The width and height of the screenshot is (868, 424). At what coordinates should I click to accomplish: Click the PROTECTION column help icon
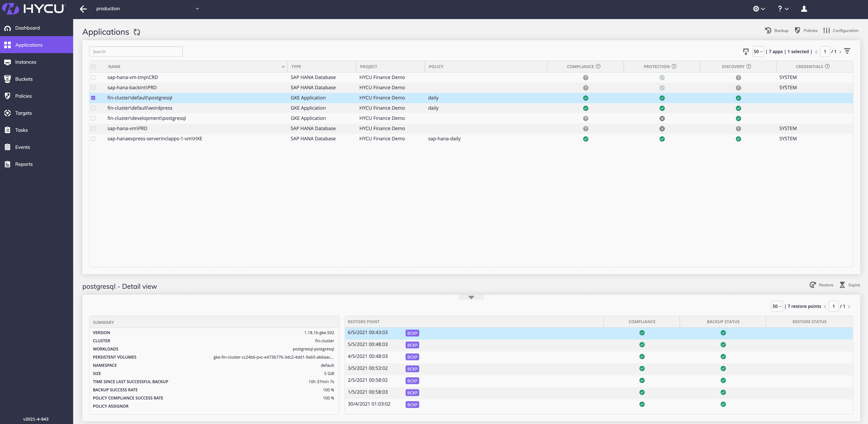click(674, 66)
